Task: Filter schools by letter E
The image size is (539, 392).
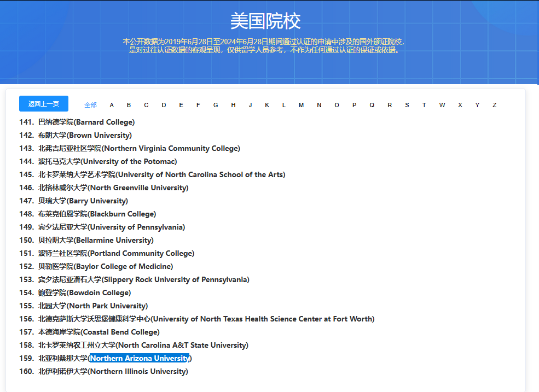Action: pyautogui.click(x=181, y=105)
